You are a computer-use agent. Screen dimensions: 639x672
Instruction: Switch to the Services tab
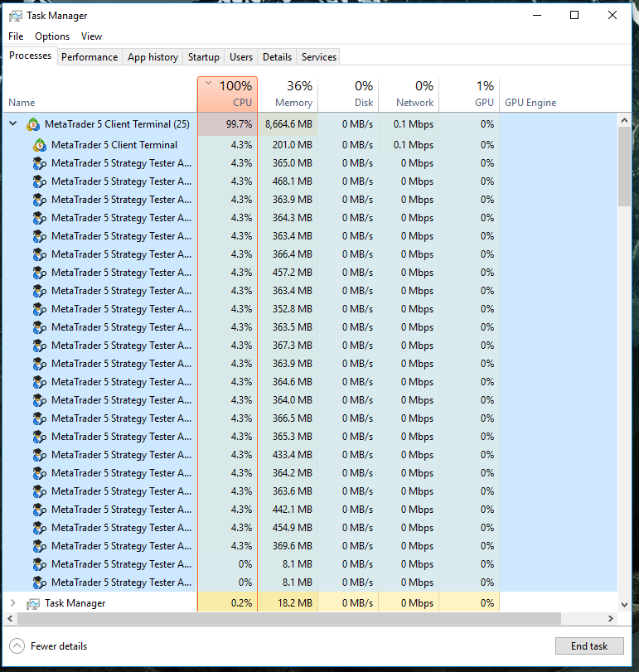(x=319, y=57)
